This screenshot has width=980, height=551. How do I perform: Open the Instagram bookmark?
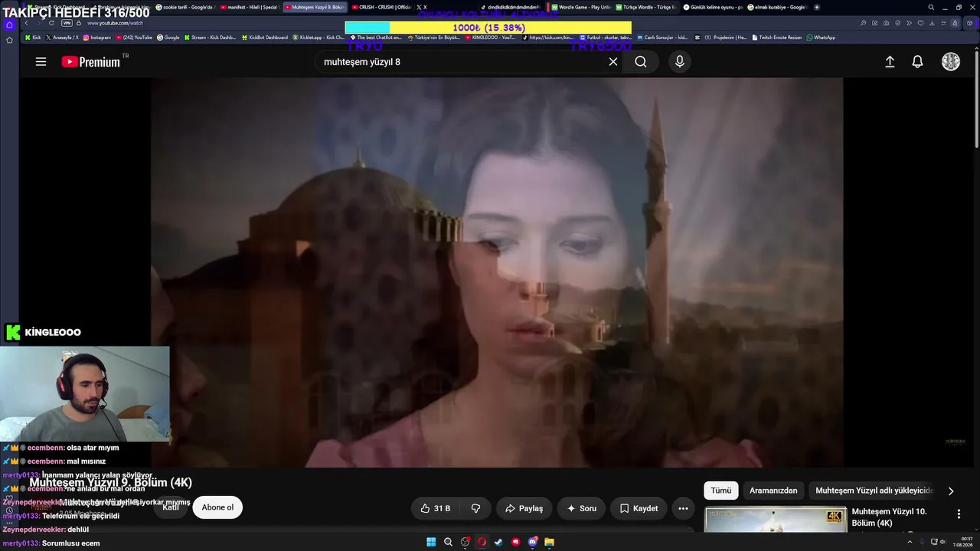click(x=97, y=37)
